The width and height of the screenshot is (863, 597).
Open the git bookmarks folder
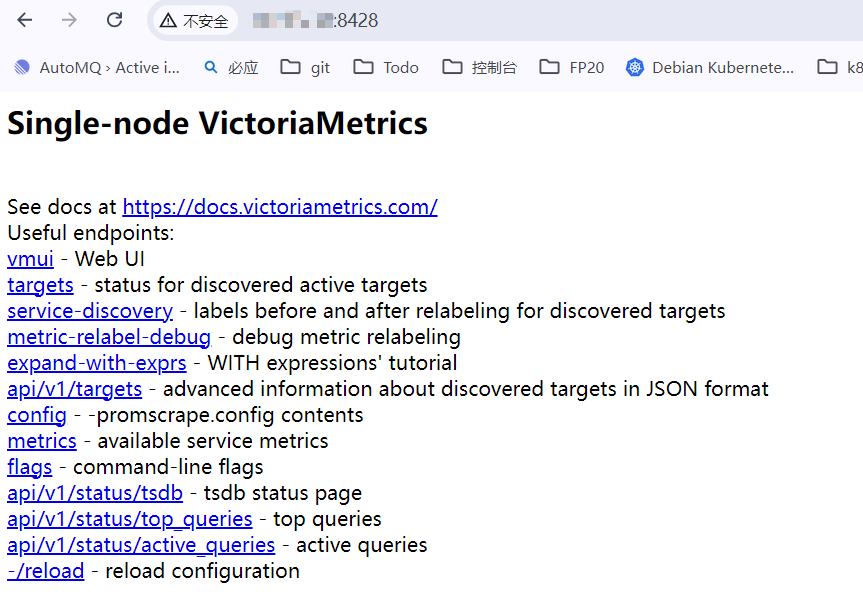pyautogui.click(x=305, y=67)
